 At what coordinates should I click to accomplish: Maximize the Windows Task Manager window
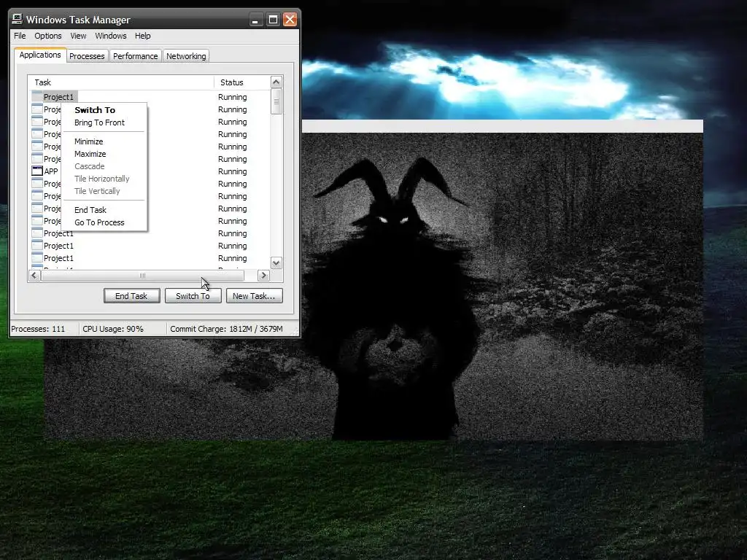[x=273, y=20]
